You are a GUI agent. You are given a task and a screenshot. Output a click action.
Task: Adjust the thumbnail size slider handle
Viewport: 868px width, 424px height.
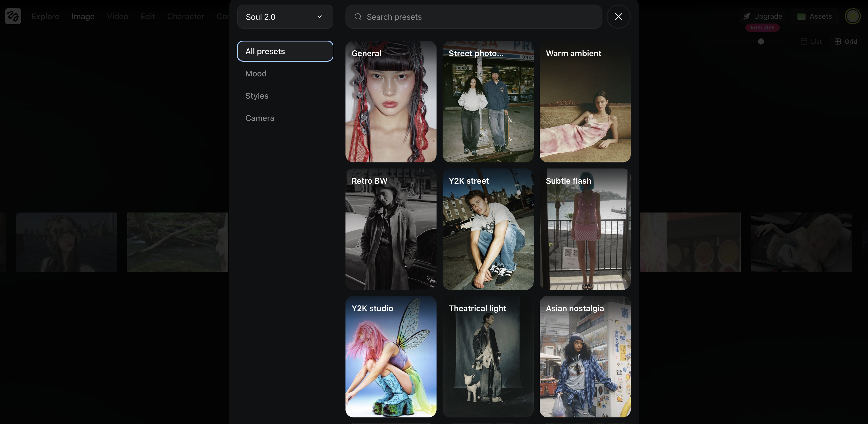tap(761, 41)
